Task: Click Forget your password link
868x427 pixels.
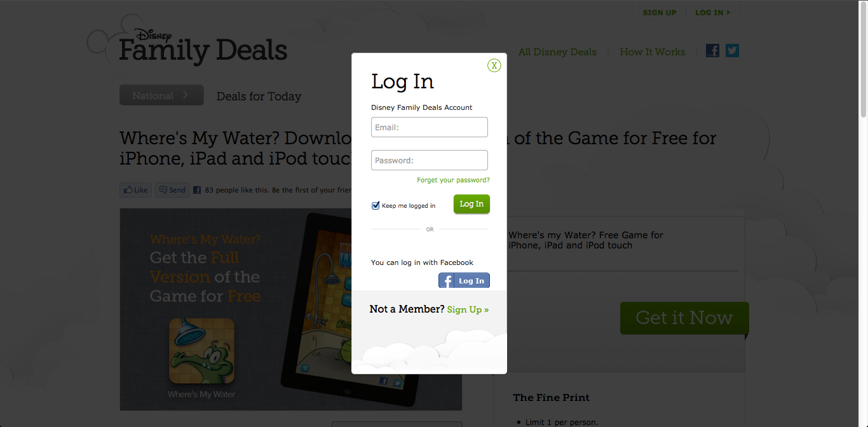Action: pyautogui.click(x=453, y=180)
